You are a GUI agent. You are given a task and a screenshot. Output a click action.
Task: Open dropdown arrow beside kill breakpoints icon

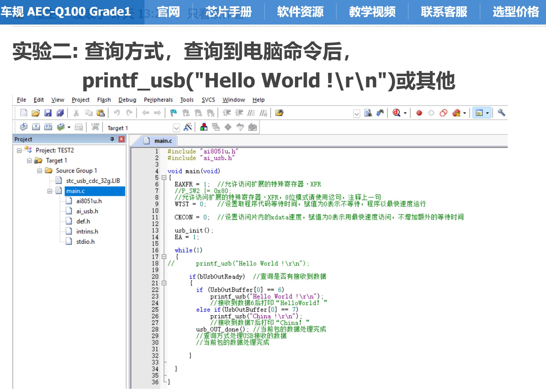click(465, 113)
